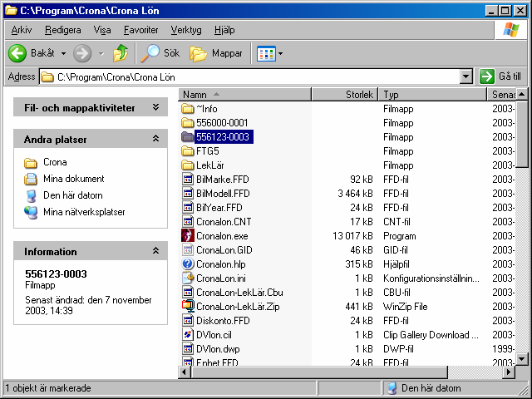Click the title bar folder icon
Image resolution: width=532 pixels, height=399 pixels.
point(11,11)
